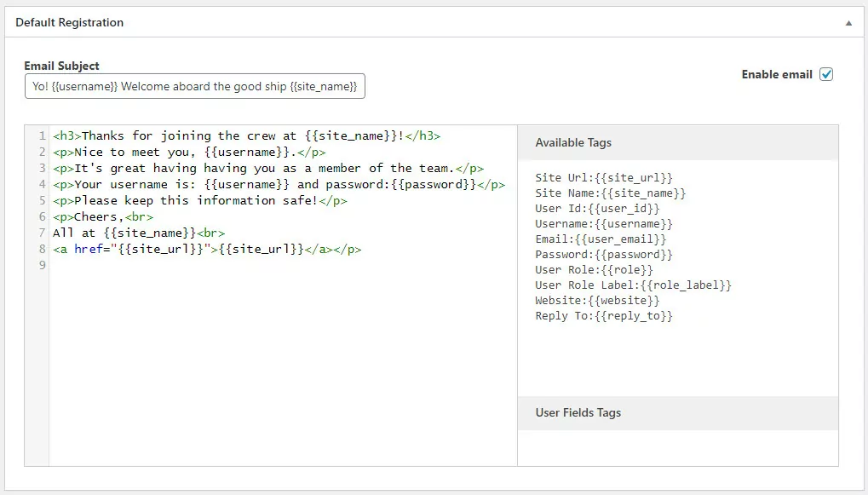Click empty line 9 in code editor
868x495 pixels.
tap(282, 265)
